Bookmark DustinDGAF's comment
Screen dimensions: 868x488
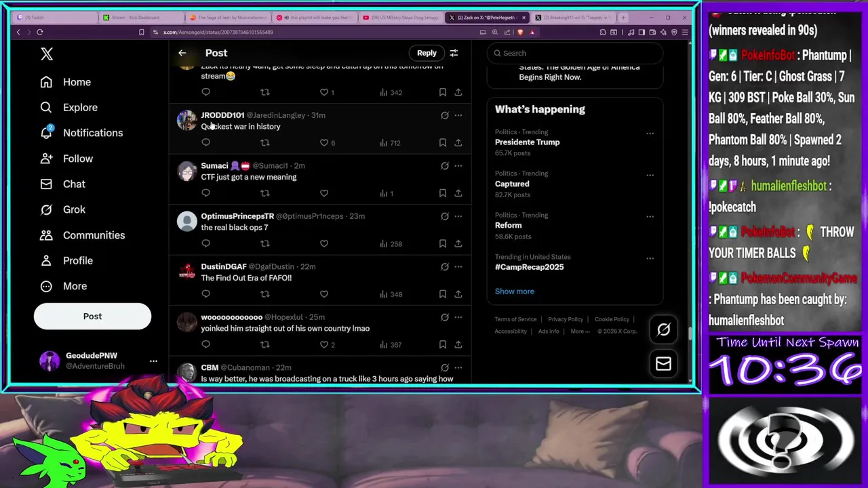pos(442,294)
